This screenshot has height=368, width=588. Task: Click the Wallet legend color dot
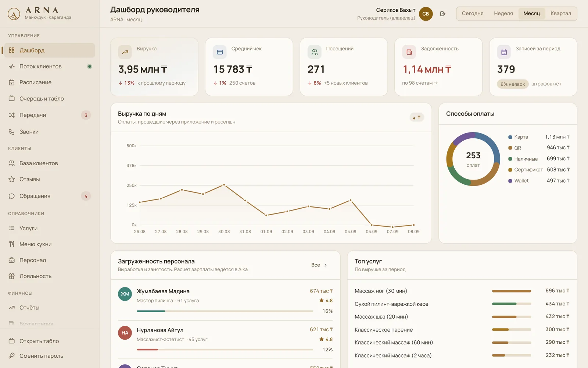click(x=510, y=181)
